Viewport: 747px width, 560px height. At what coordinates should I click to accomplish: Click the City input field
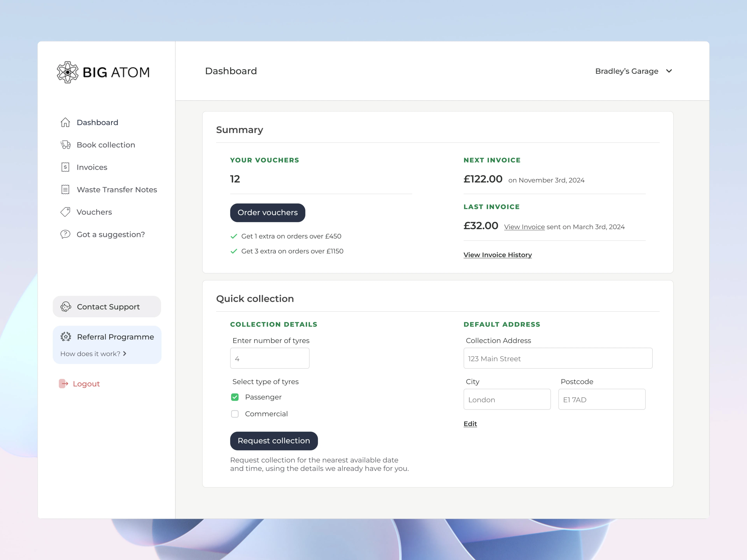[507, 399]
